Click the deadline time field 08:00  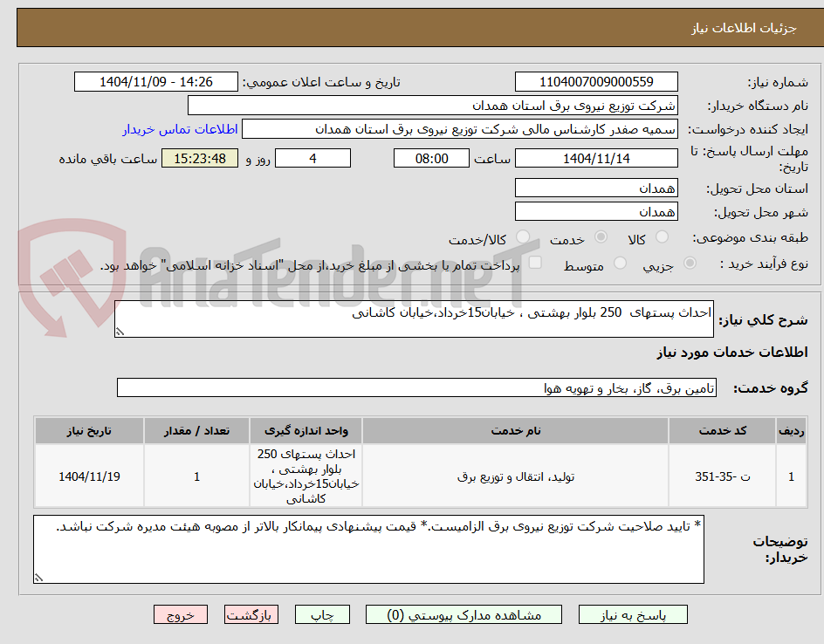(431, 158)
